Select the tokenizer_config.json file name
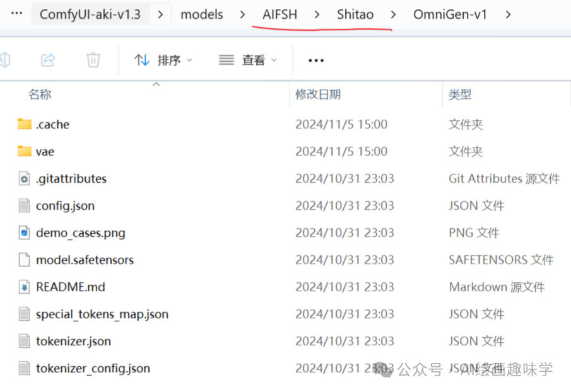571x392 pixels. click(93, 368)
